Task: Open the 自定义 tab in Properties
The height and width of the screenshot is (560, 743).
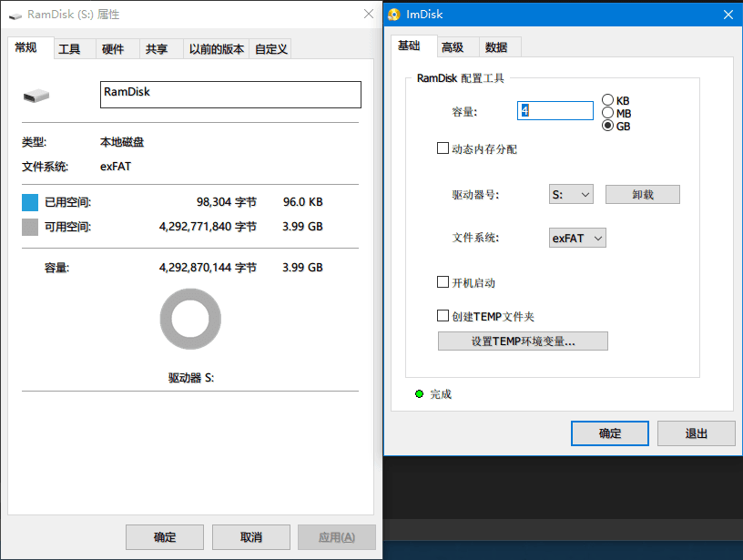Action: (x=271, y=49)
